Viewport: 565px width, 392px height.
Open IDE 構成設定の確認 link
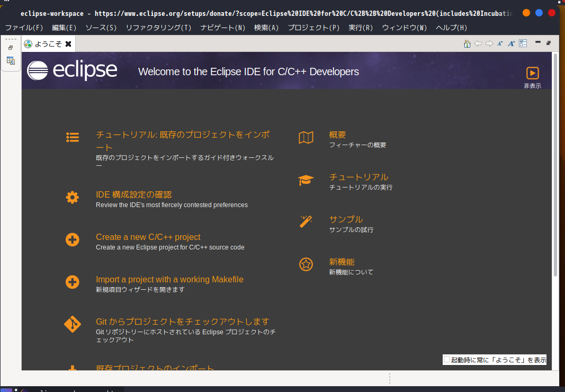pos(133,194)
